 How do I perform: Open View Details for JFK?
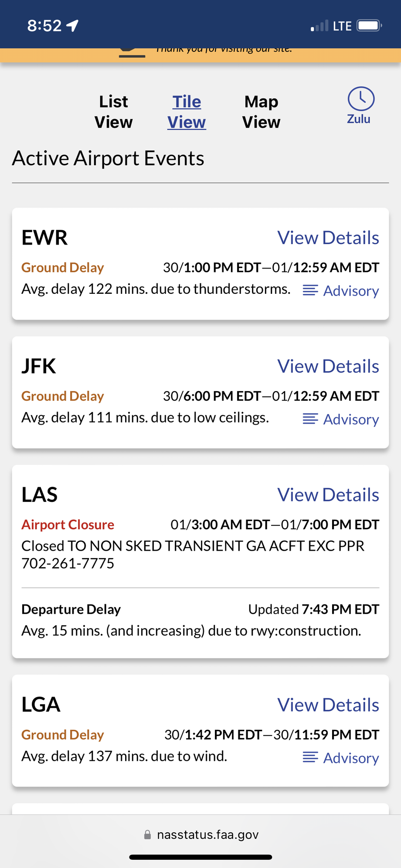tap(328, 367)
